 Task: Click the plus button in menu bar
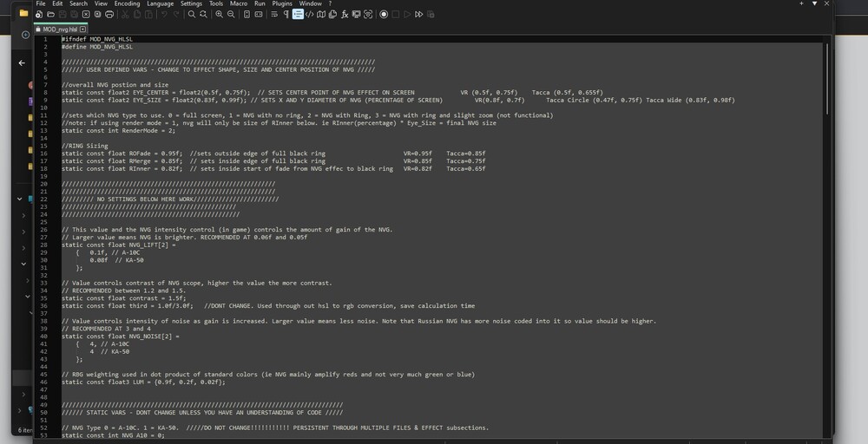pos(801,3)
